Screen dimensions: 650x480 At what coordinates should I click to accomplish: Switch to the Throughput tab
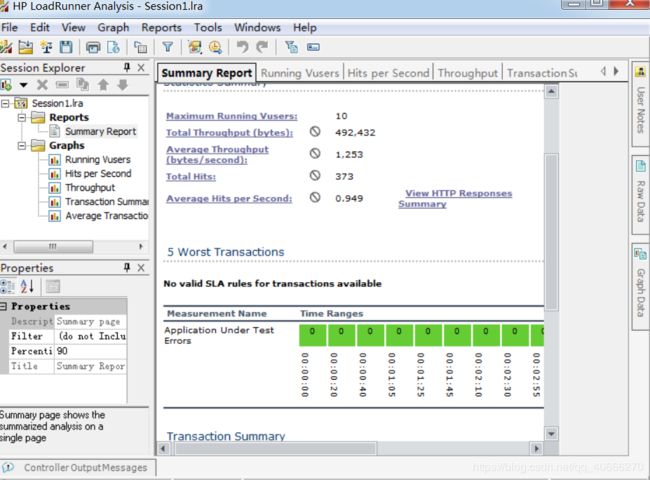(x=468, y=73)
